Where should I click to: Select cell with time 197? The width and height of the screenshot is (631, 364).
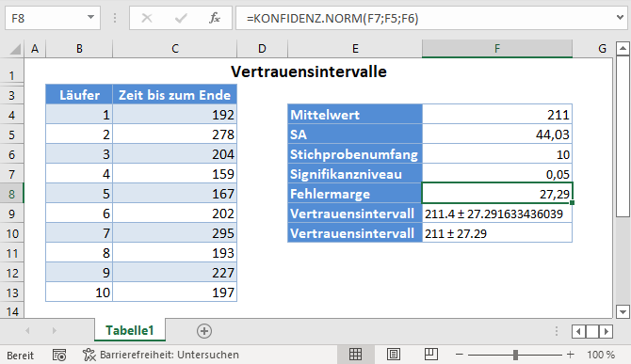174,293
